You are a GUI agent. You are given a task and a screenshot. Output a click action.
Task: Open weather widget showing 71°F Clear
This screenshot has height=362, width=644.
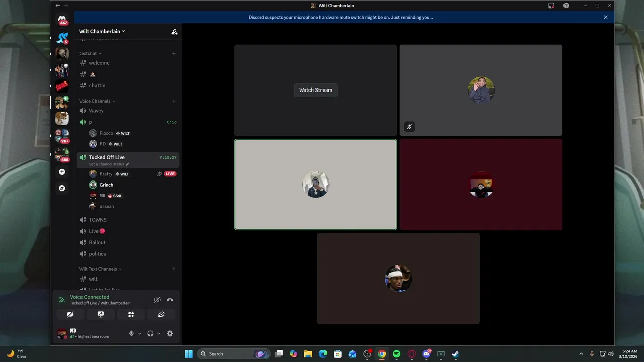pyautogui.click(x=16, y=354)
